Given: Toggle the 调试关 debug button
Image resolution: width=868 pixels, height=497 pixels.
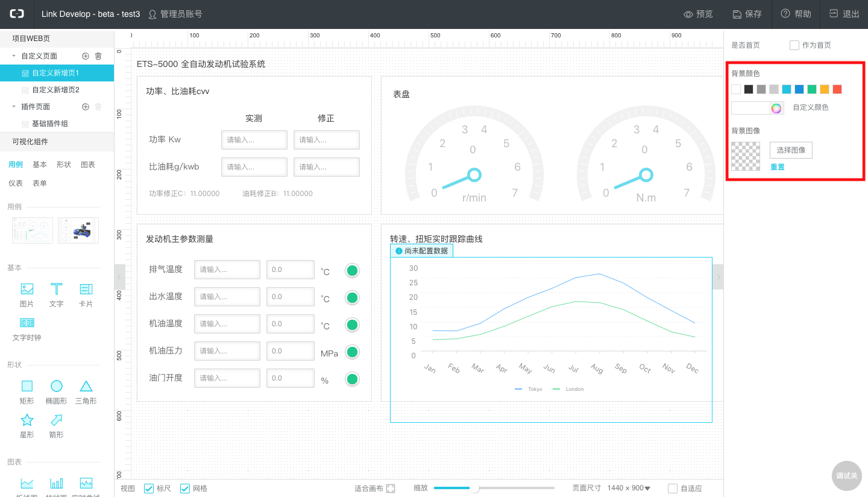Looking at the screenshot, I should (846, 476).
